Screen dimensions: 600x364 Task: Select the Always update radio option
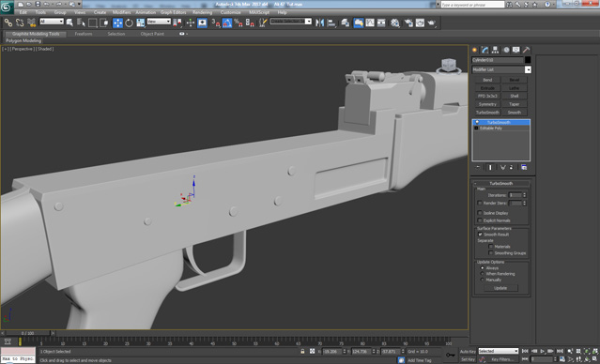coord(482,268)
